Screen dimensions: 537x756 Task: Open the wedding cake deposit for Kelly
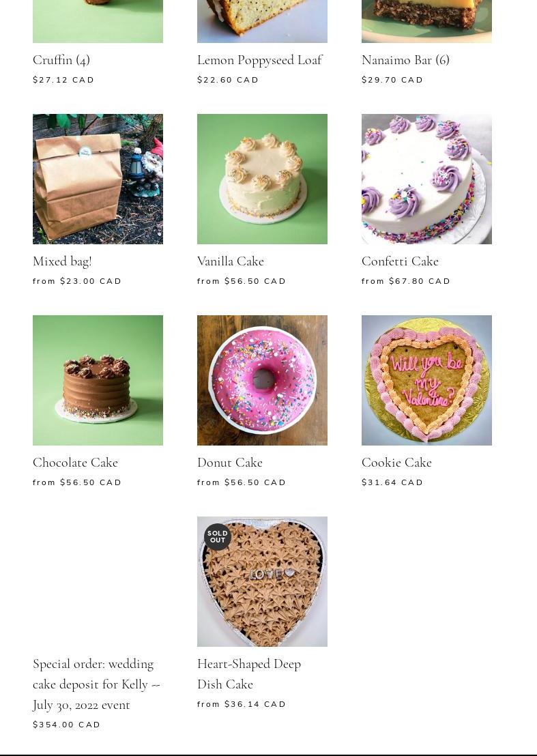(96, 684)
